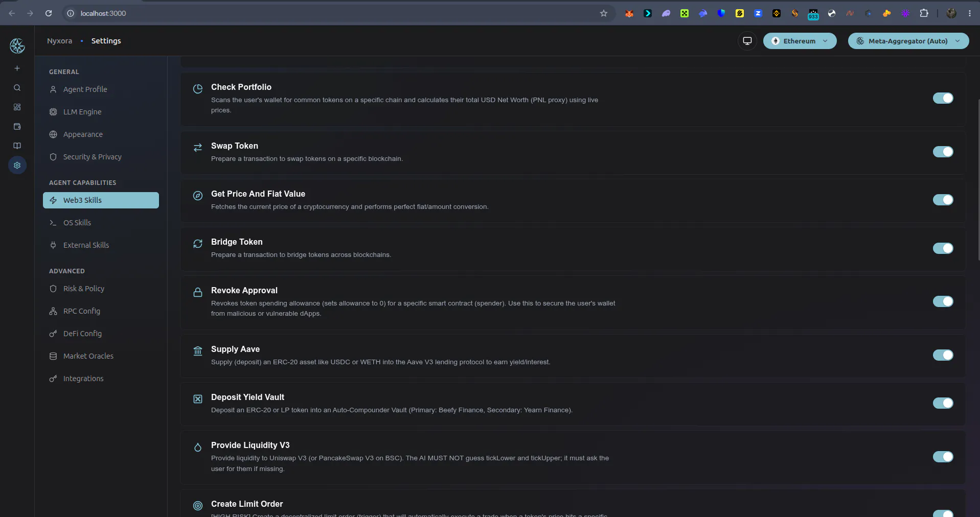Open the wallet icon in the left rail
Viewport: 980px width, 517px height.
point(17,127)
